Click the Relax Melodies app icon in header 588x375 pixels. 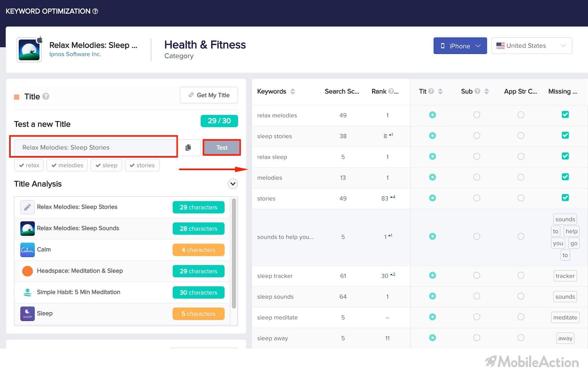pyautogui.click(x=29, y=50)
